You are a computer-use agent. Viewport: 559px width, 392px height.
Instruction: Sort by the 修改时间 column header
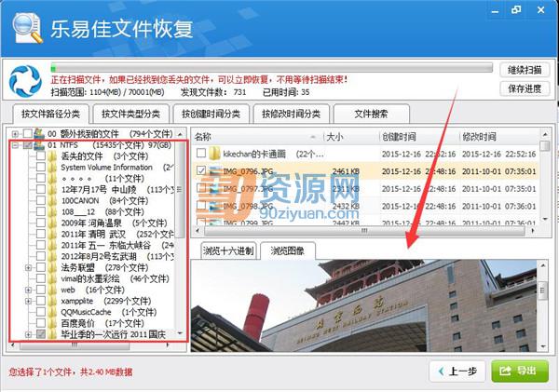[499, 137]
